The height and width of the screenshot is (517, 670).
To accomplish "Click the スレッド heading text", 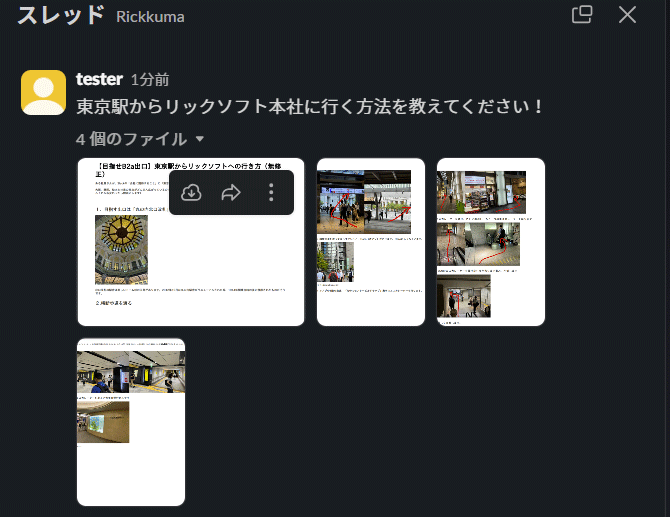I will tap(61, 15).
